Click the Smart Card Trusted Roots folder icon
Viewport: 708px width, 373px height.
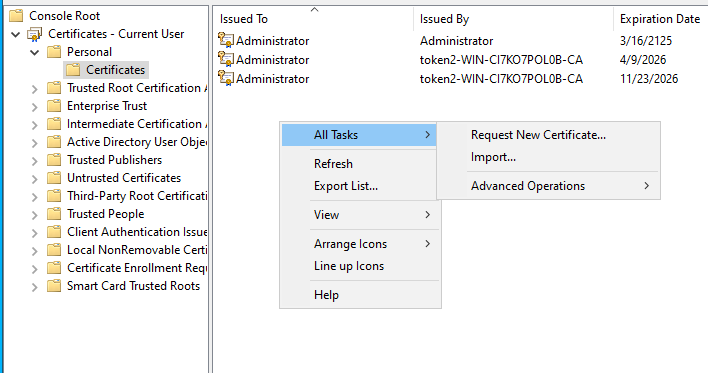point(54,286)
